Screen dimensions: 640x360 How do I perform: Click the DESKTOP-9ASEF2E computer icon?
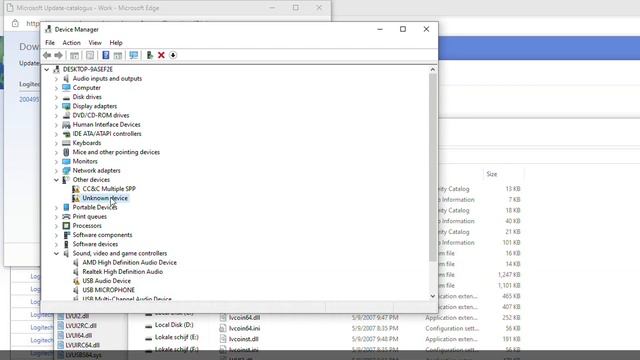click(x=56, y=69)
